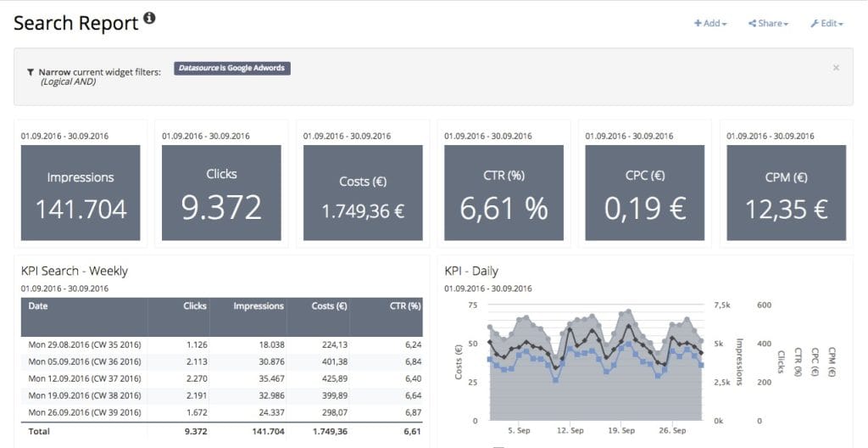This screenshot has width=868, height=448.
Task: Open the Add dropdown menu
Action: click(710, 24)
